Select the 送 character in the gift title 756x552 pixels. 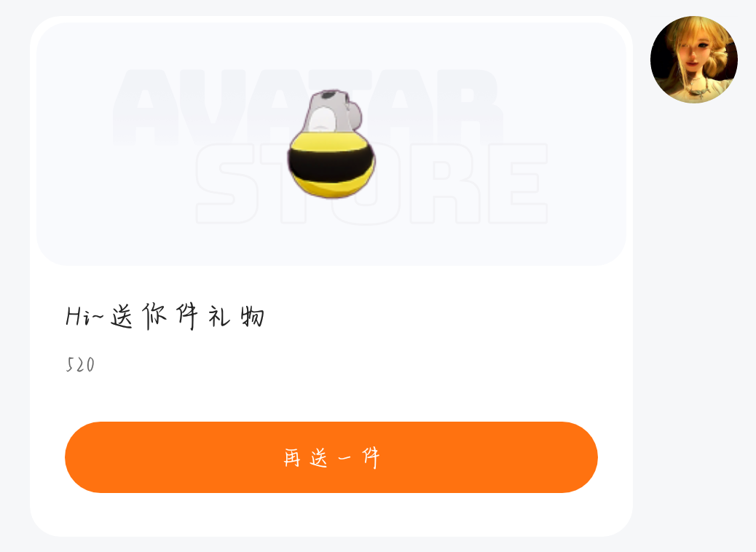(122, 317)
